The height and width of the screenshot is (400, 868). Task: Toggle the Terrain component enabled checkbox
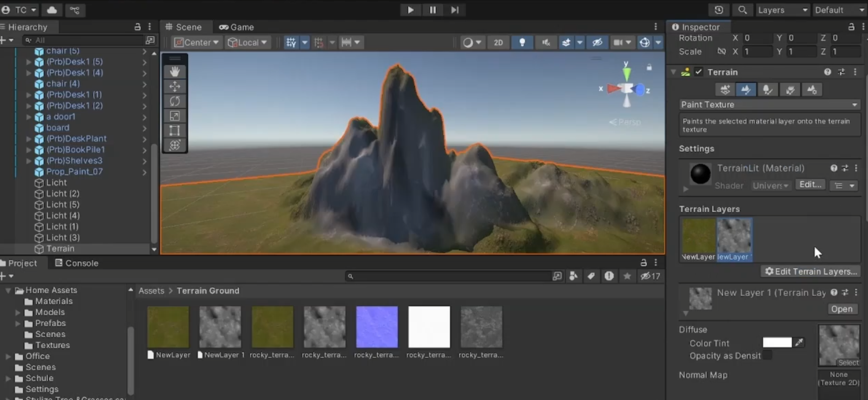pos(699,72)
